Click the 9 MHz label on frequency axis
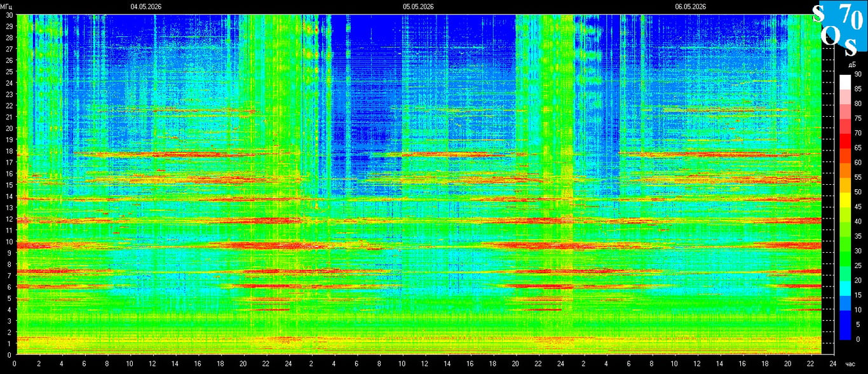The width and height of the screenshot is (868, 374). click(11, 253)
